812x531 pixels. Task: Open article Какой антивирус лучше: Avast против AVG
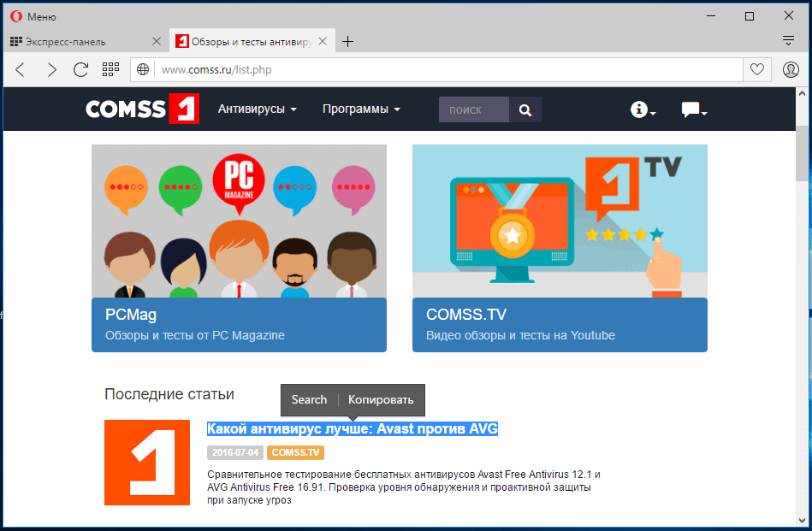click(x=353, y=428)
